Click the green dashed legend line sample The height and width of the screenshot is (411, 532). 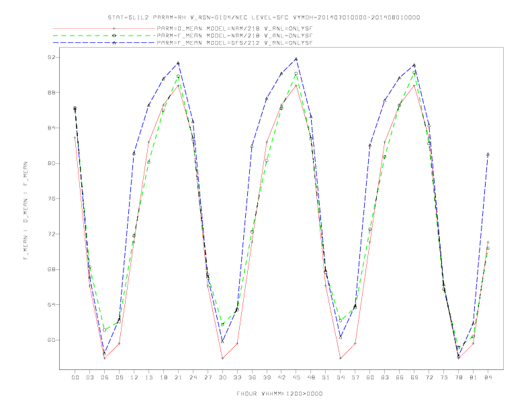tap(104, 36)
